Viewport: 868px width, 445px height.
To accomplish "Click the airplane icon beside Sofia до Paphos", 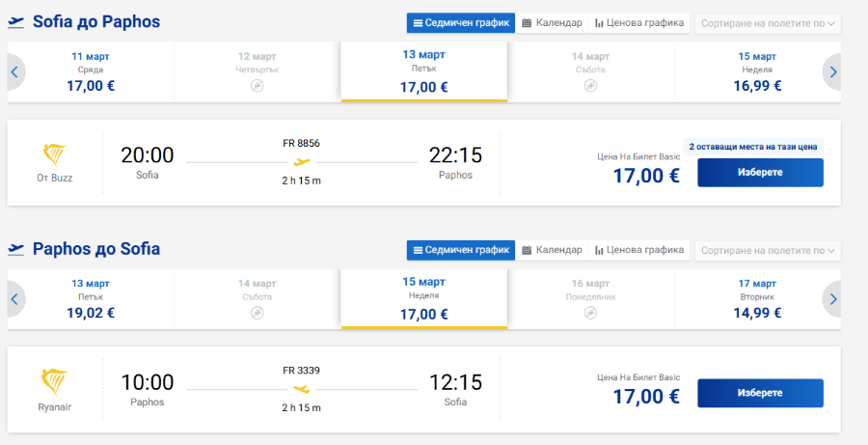I will click(16, 21).
